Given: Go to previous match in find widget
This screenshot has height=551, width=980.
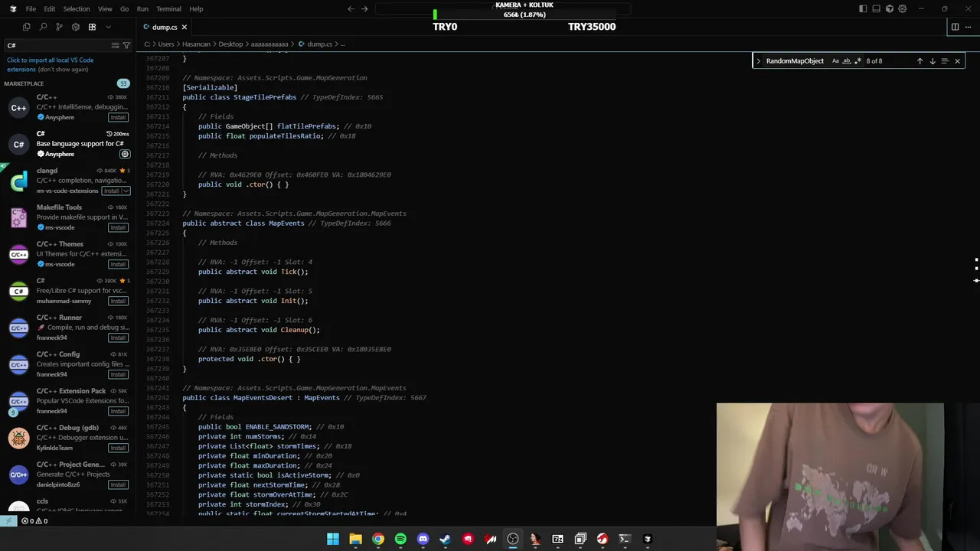Looking at the screenshot, I should click(x=920, y=60).
